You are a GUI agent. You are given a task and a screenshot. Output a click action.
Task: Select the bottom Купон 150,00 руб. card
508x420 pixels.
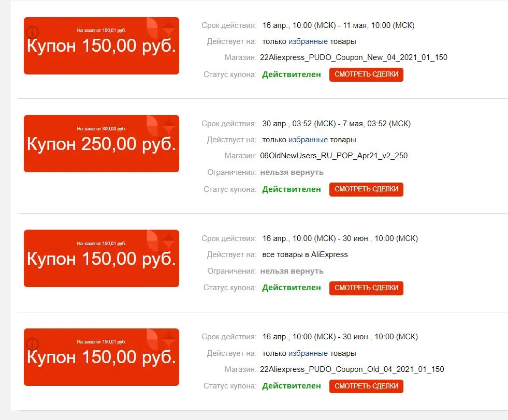pos(101,357)
